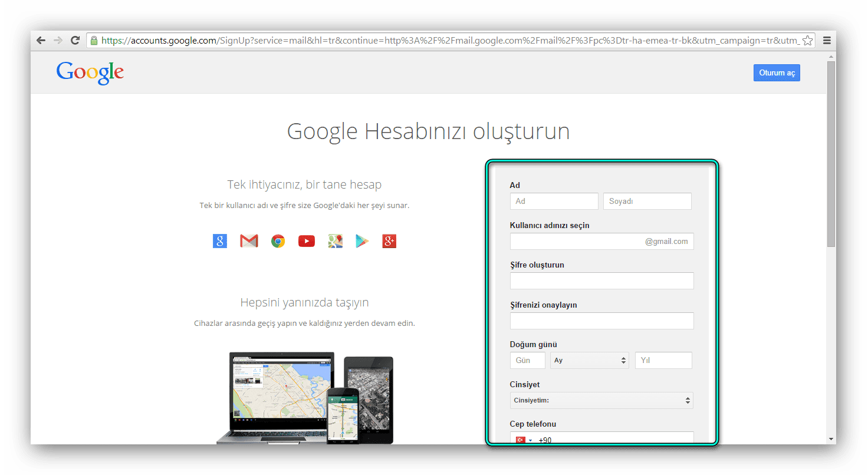The image size is (868, 475).
Task: Click the Şifre oluşturun password field
Action: [601, 281]
